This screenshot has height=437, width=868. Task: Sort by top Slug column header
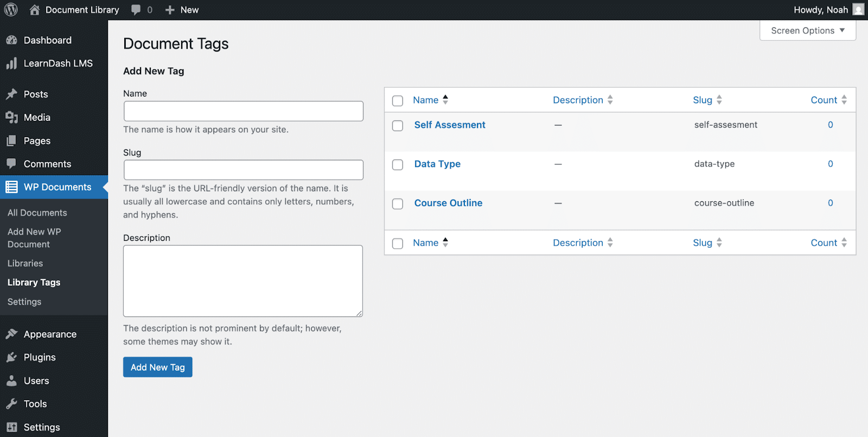pyautogui.click(x=702, y=100)
